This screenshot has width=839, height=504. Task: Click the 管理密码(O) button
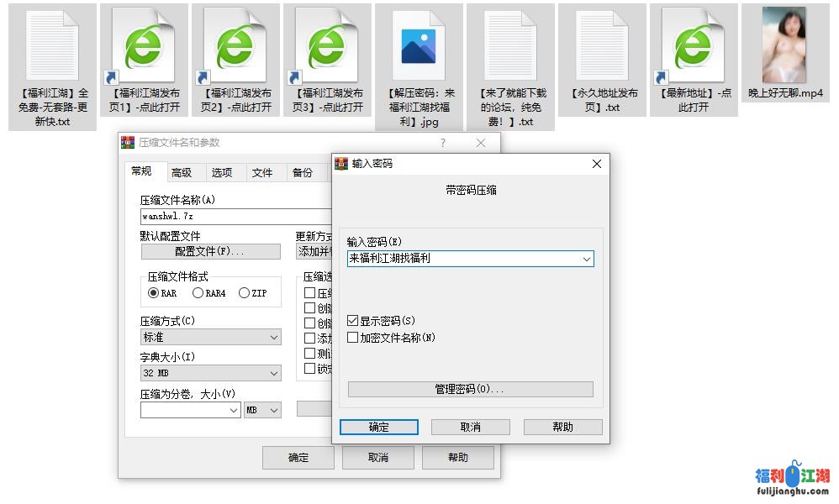click(x=470, y=388)
